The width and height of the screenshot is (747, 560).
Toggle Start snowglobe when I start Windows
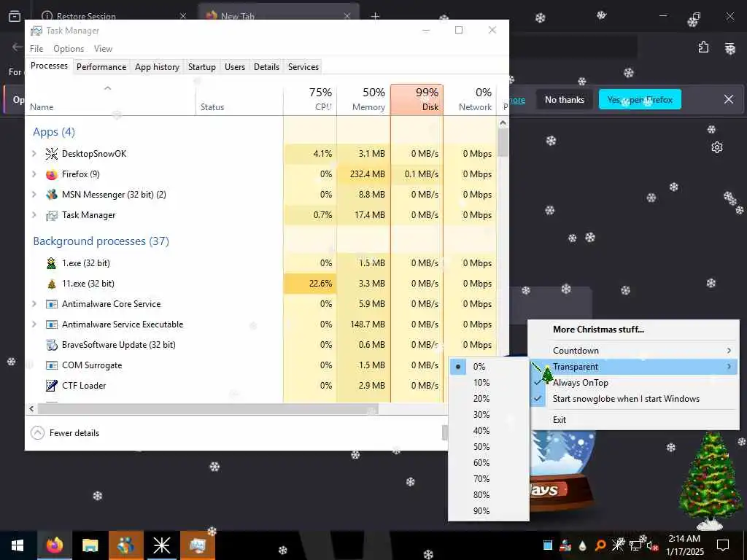pyautogui.click(x=634, y=399)
